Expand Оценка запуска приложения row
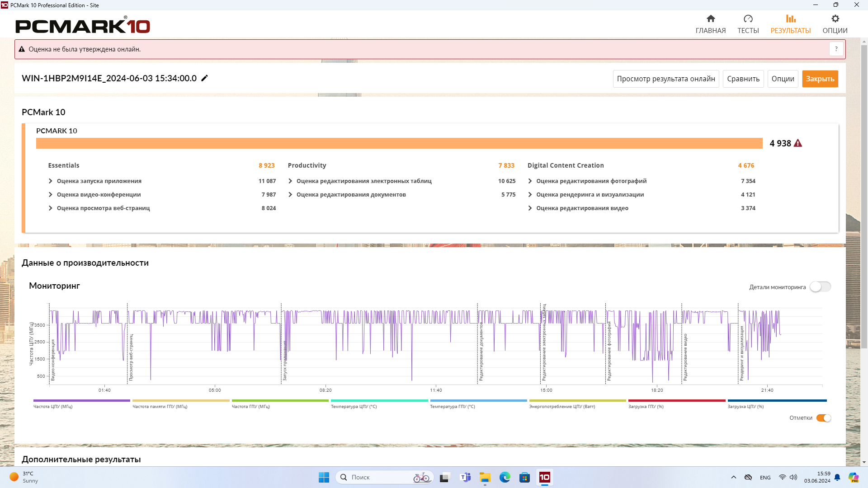This screenshot has width=868, height=488. [51, 181]
